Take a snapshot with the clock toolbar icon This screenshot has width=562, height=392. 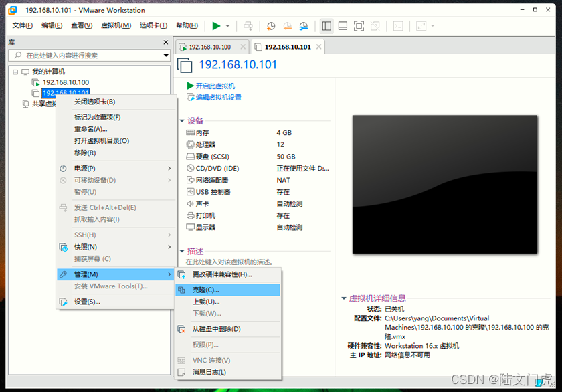pos(271,26)
